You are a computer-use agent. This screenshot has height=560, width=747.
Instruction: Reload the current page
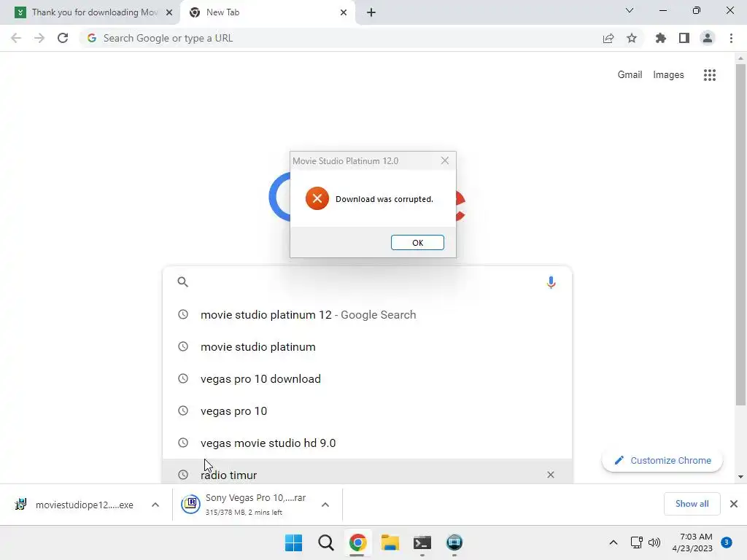point(63,38)
